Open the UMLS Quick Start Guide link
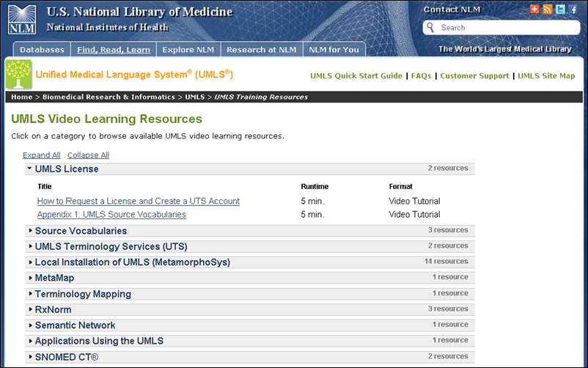This screenshot has width=588, height=368. 356,76
